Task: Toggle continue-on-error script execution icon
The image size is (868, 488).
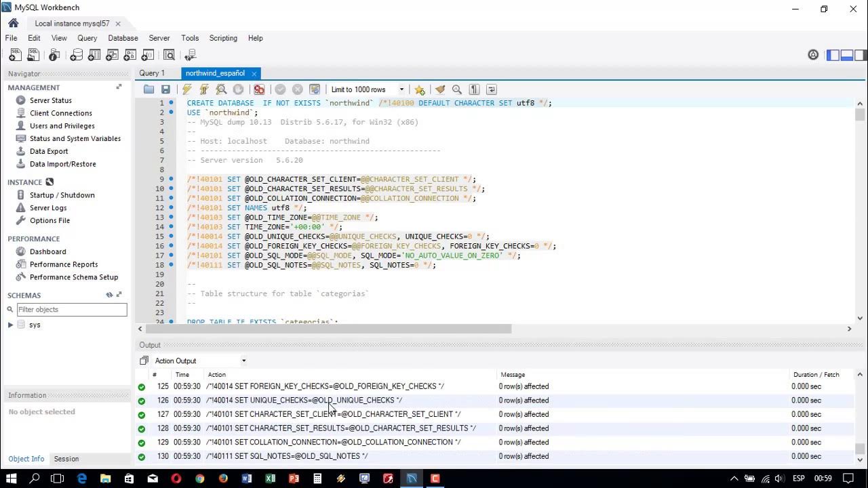Action: 259,89
